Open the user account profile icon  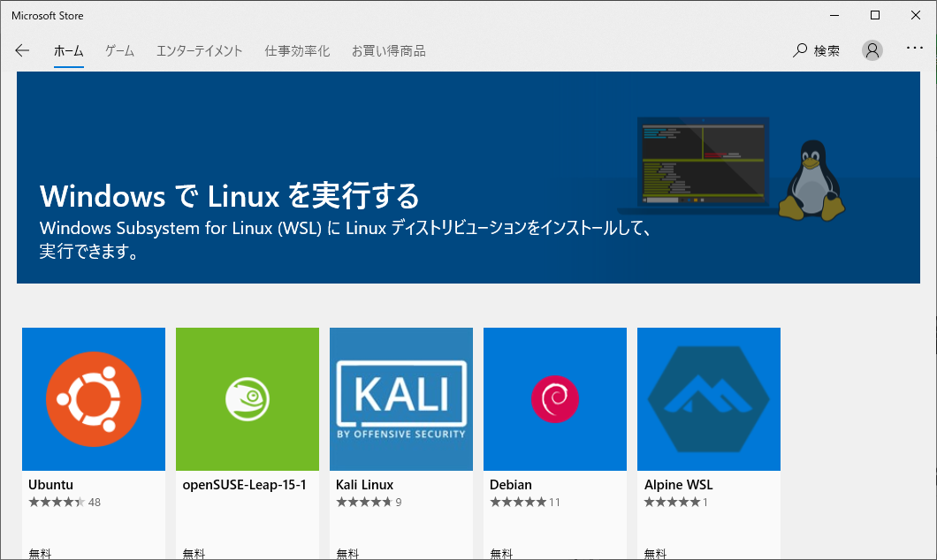click(872, 50)
